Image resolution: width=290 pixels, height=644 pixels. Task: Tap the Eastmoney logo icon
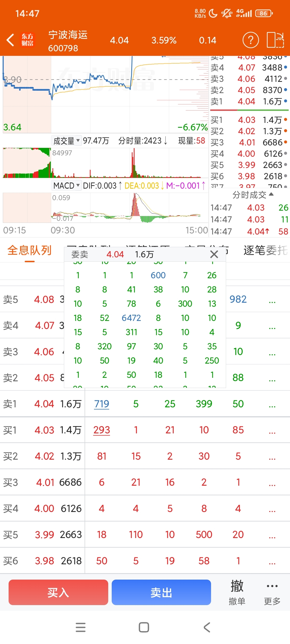27,40
